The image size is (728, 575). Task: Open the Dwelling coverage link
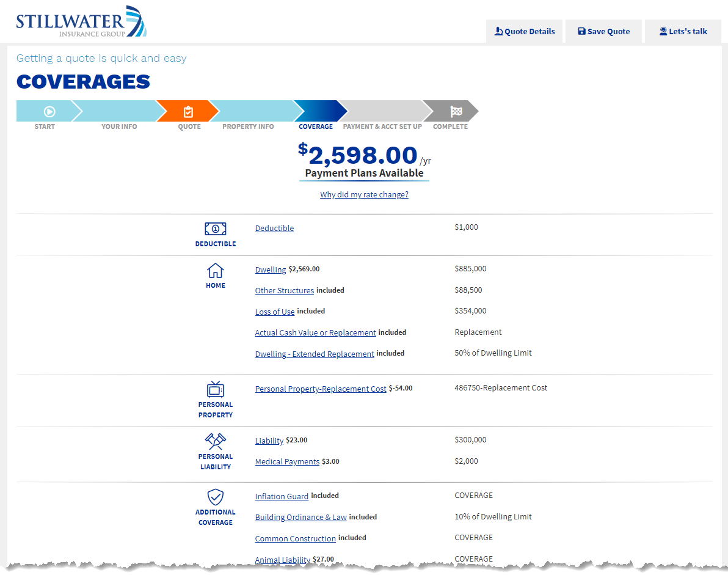pos(270,269)
